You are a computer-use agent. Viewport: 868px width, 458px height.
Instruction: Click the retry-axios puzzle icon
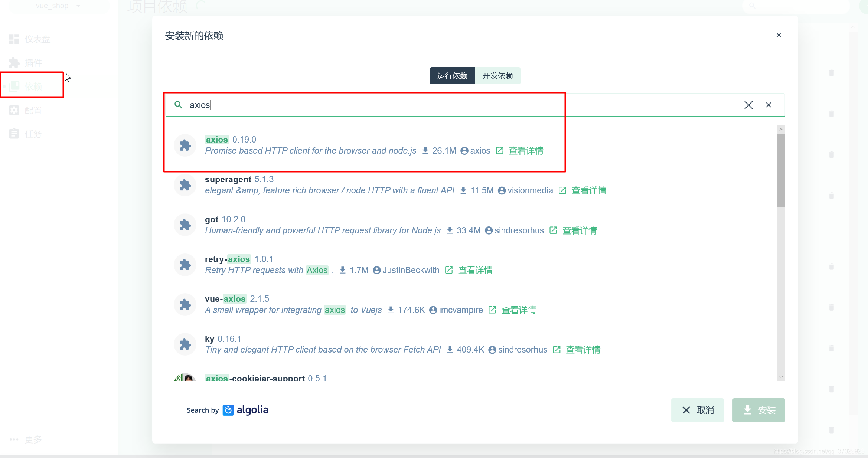185,265
